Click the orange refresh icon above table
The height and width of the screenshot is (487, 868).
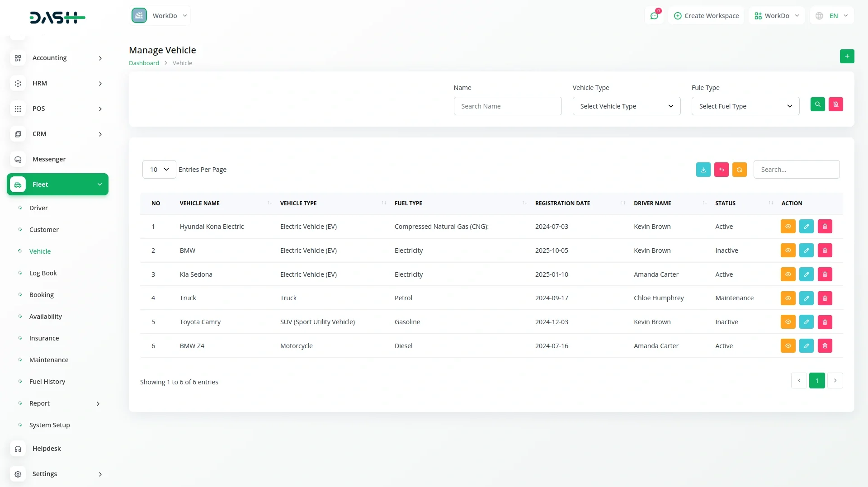click(739, 170)
